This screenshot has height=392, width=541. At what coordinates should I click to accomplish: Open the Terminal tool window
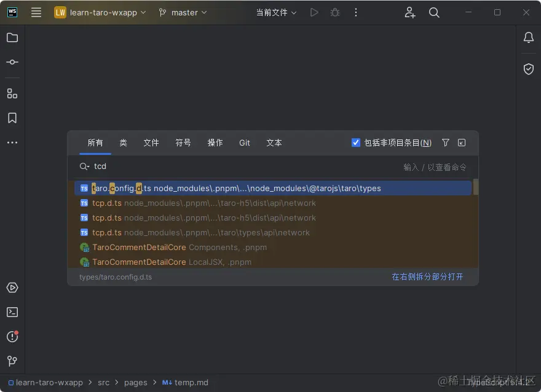coord(12,312)
